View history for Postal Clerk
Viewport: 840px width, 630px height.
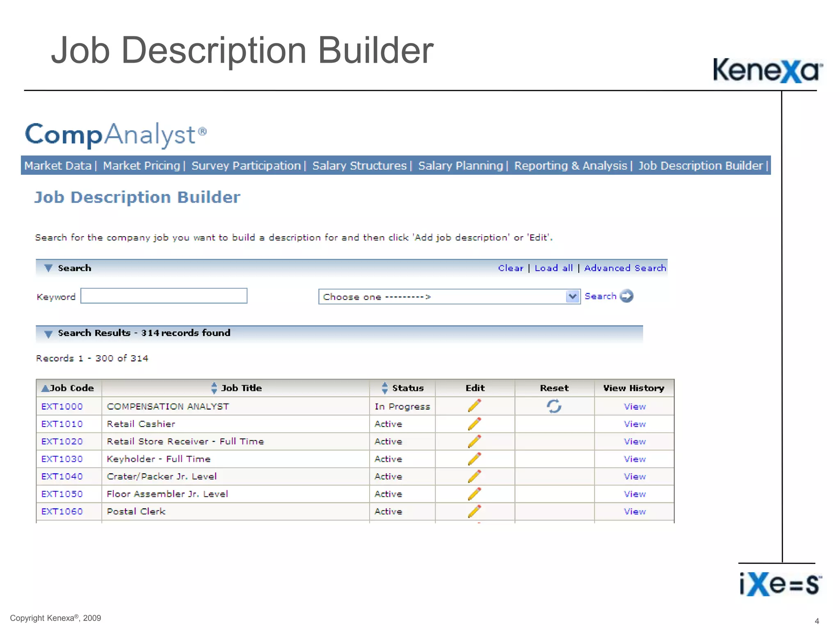click(x=635, y=511)
